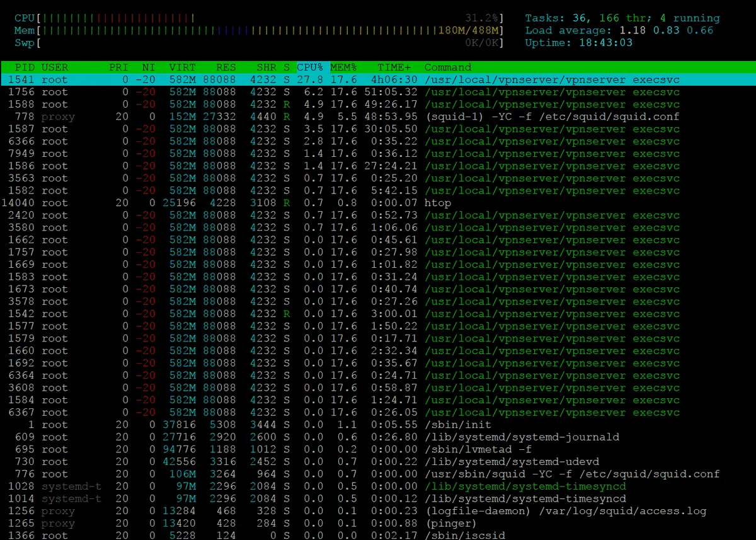Select process row with PID 1660
This screenshot has height=540, width=756.
378,351
